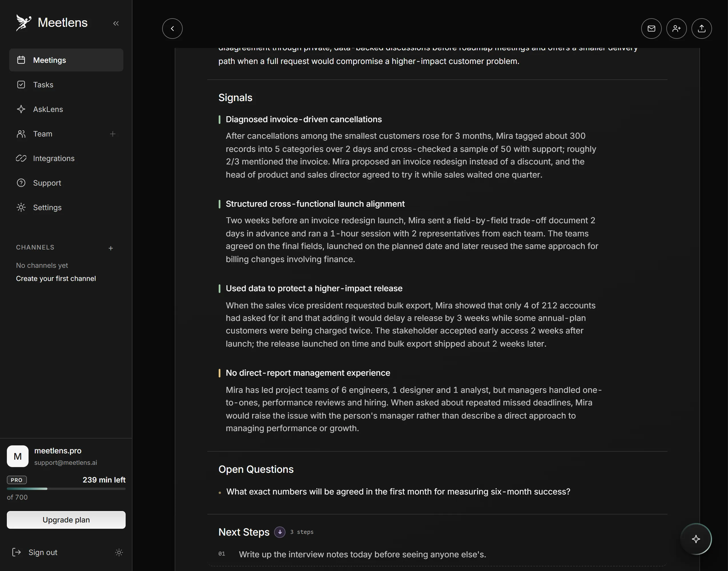Select 'No direct-report management experience' heading
Viewport: 728px width, 571px height.
[308, 373]
